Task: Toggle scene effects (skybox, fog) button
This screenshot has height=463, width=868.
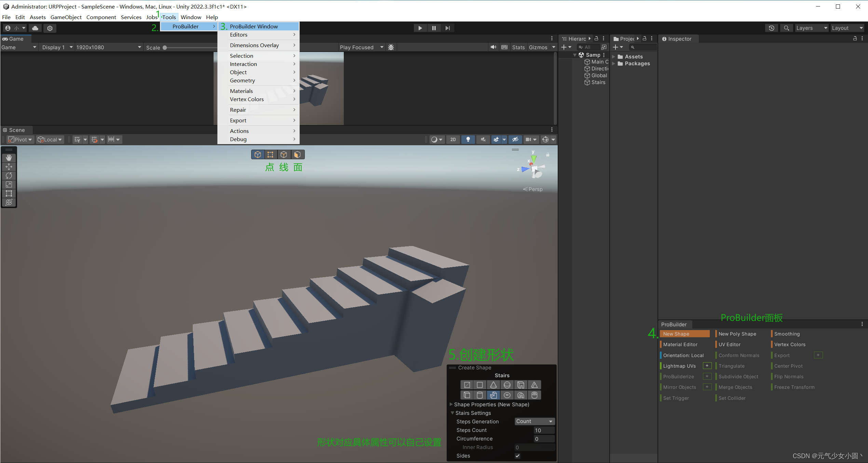Action: (496, 139)
